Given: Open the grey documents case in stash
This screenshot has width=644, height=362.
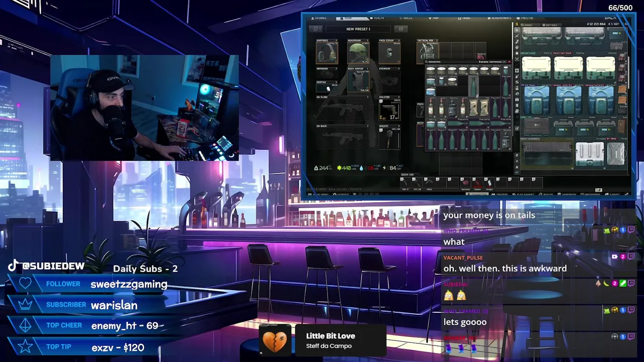Looking at the screenshot, I should click(616, 154).
